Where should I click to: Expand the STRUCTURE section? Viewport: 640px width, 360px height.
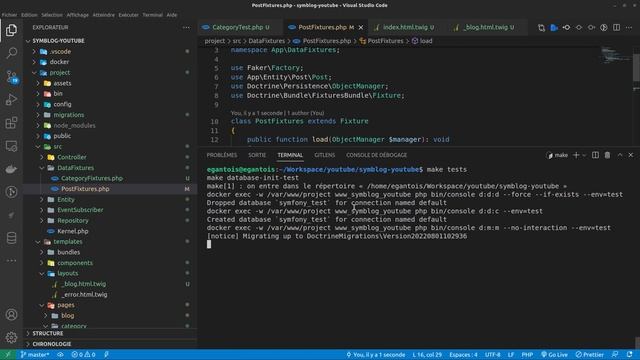pos(110,333)
